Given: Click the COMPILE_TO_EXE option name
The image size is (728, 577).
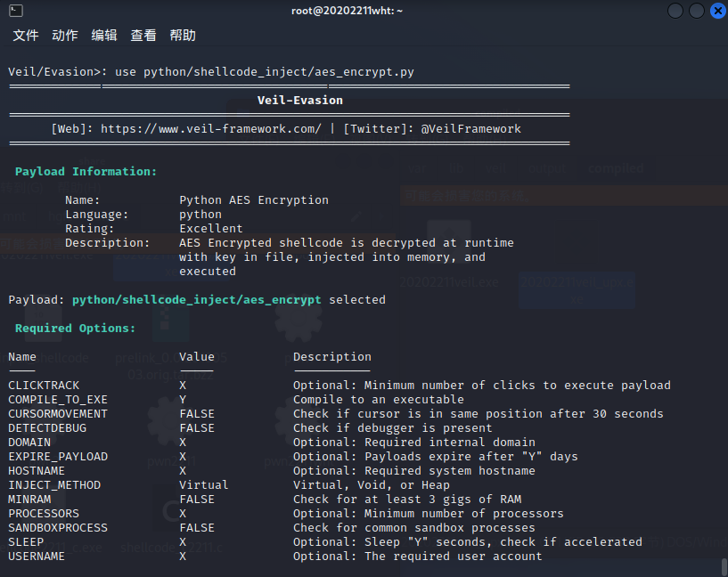Looking at the screenshot, I should coord(58,400).
